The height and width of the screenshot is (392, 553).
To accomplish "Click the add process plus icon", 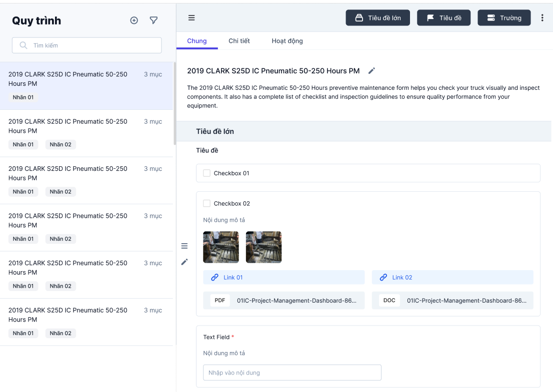I will 134,20.
